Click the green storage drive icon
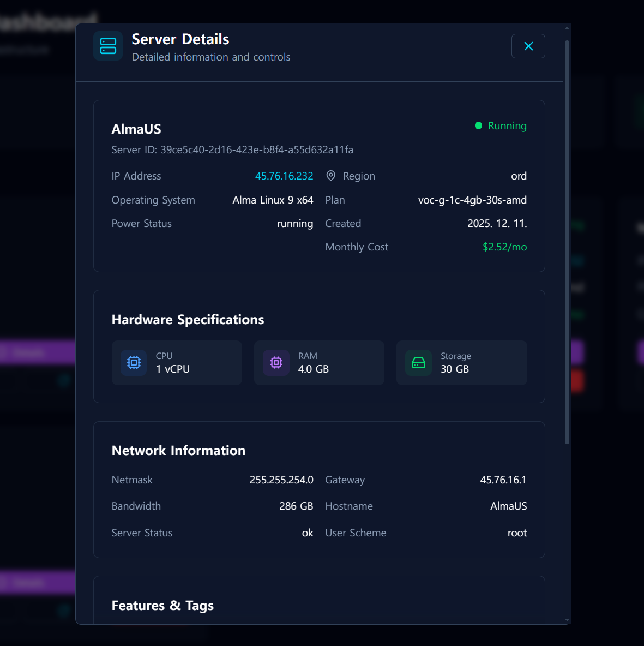This screenshot has width=644, height=646. 419,362
